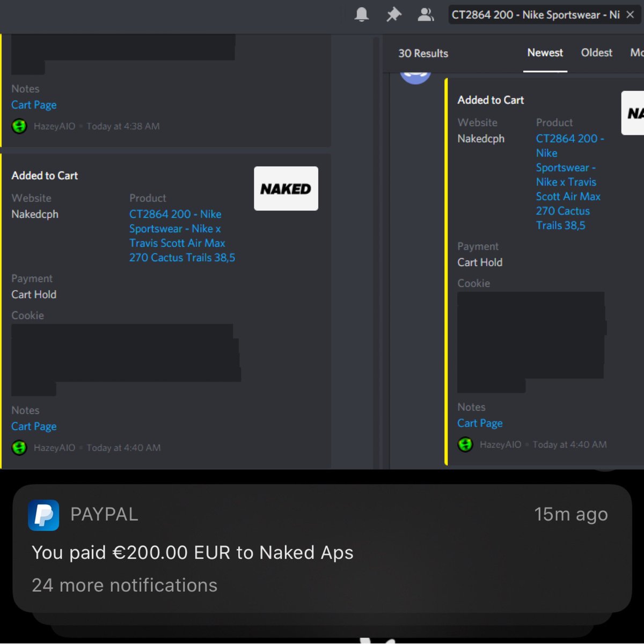
Task: Show pinned messages via pin icon
Action: click(394, 14)
